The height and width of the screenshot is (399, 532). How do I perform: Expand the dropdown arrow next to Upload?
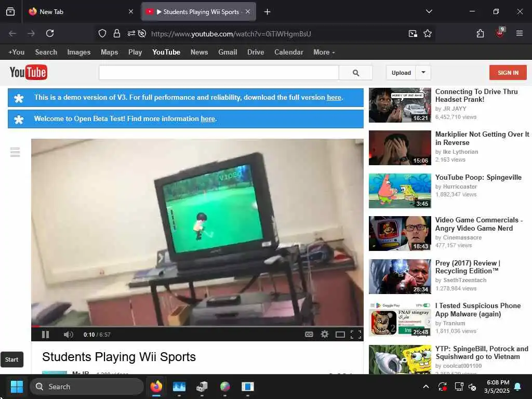(423, 73)
